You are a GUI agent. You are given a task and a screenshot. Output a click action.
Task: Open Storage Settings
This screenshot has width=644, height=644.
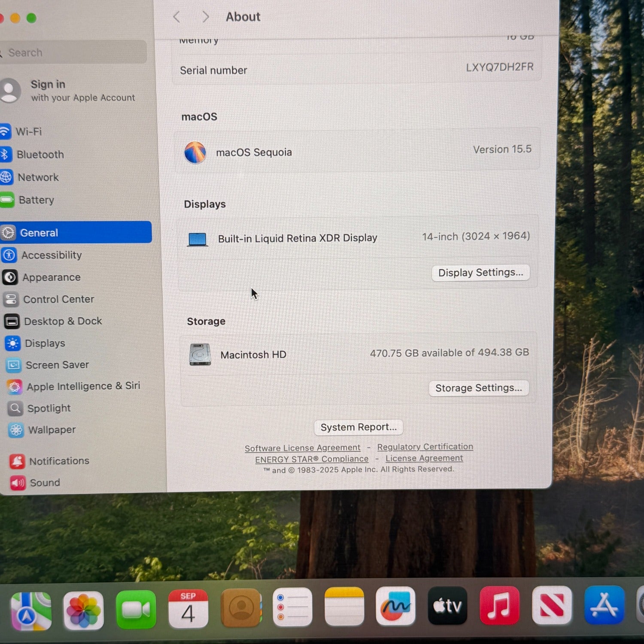(478, 388)
